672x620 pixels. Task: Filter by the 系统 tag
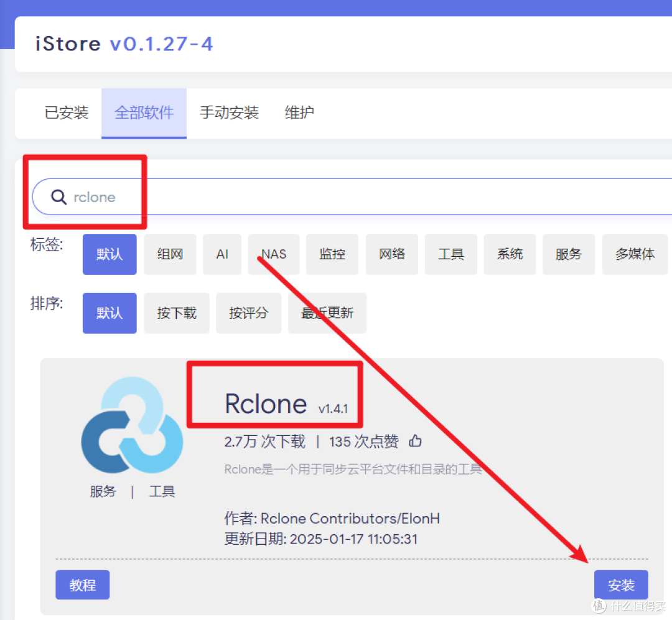pos(510,254)
